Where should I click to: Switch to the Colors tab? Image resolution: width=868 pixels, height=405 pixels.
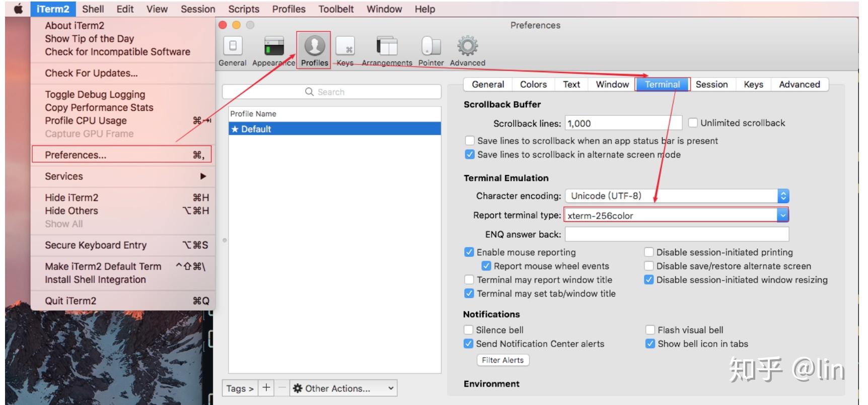(534, 84)
